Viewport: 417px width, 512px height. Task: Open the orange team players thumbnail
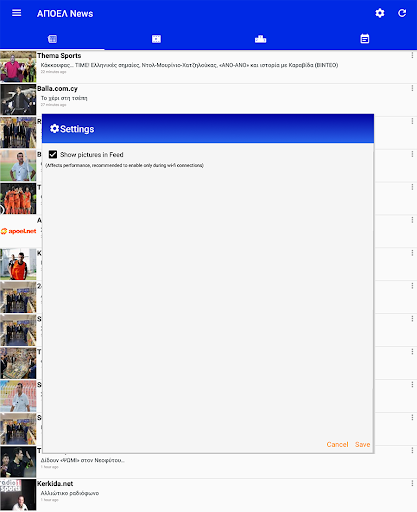[x=18, y=198]
